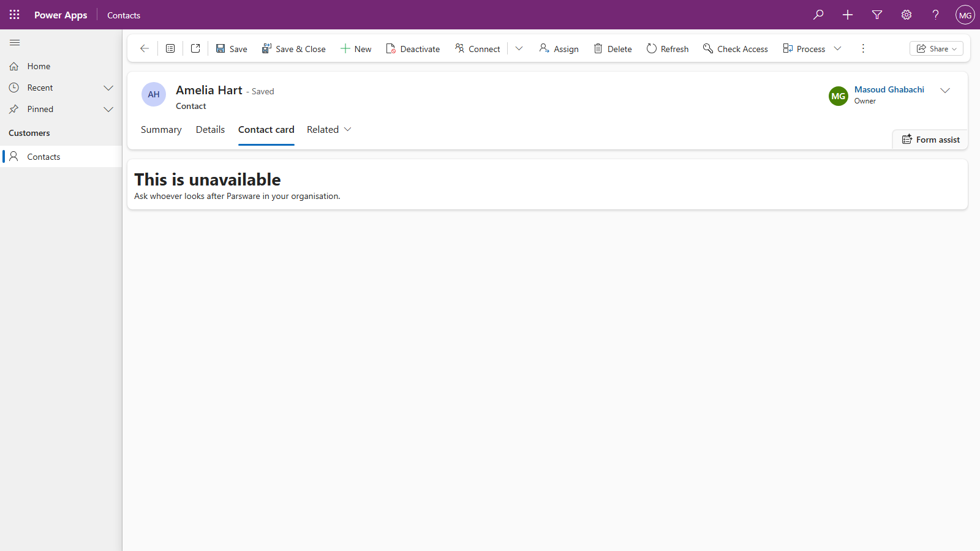Click the Connect command
This screenshot has width=980, height=551.
point(478,49)
